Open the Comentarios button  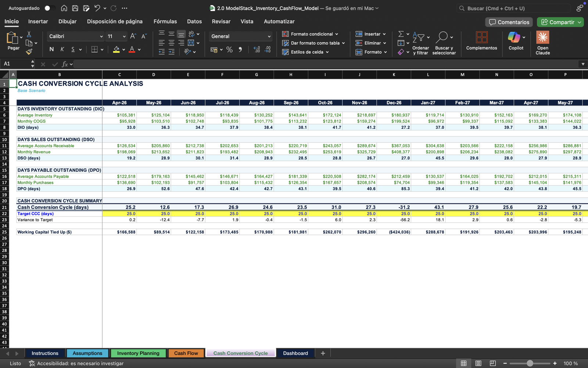[509, 22]
